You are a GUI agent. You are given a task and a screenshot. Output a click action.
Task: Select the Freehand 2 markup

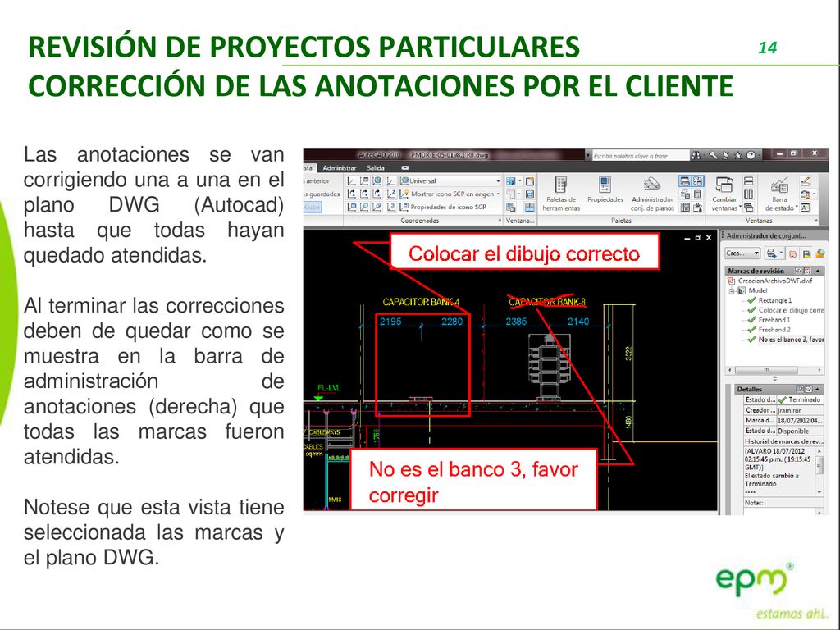(x=774, y=330)
